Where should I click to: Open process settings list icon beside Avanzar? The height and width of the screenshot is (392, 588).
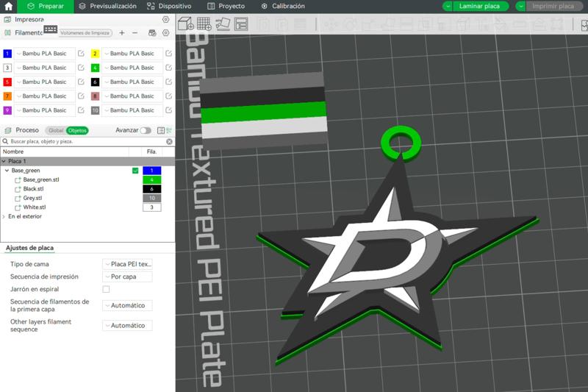[161, 130]
